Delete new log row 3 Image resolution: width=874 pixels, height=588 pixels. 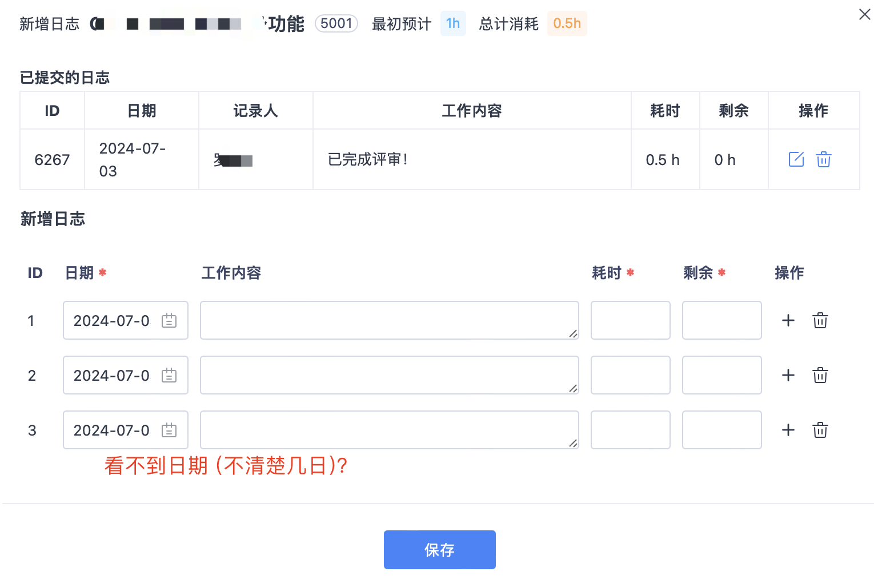point(820,430)
